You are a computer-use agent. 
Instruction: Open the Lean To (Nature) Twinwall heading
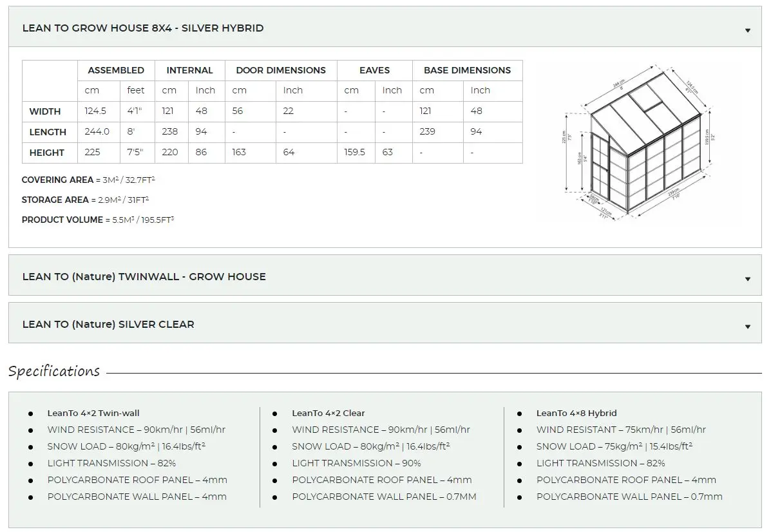point(144,276)
